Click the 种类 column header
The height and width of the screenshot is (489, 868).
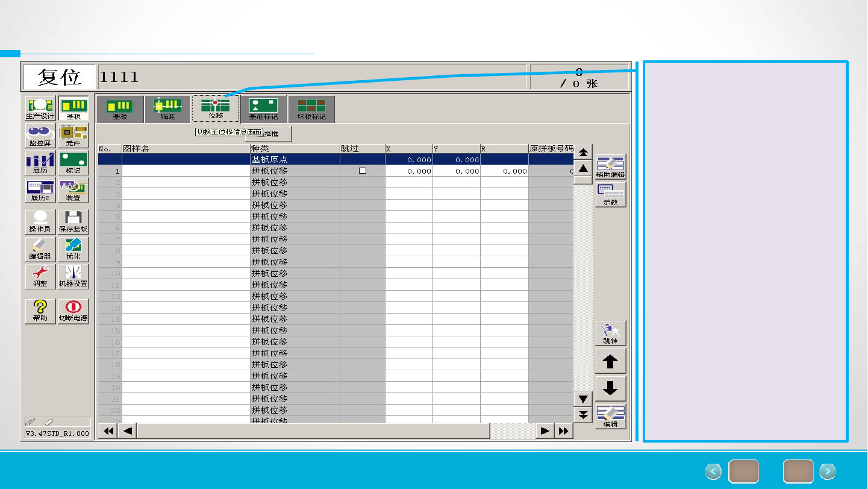(295, 148)
